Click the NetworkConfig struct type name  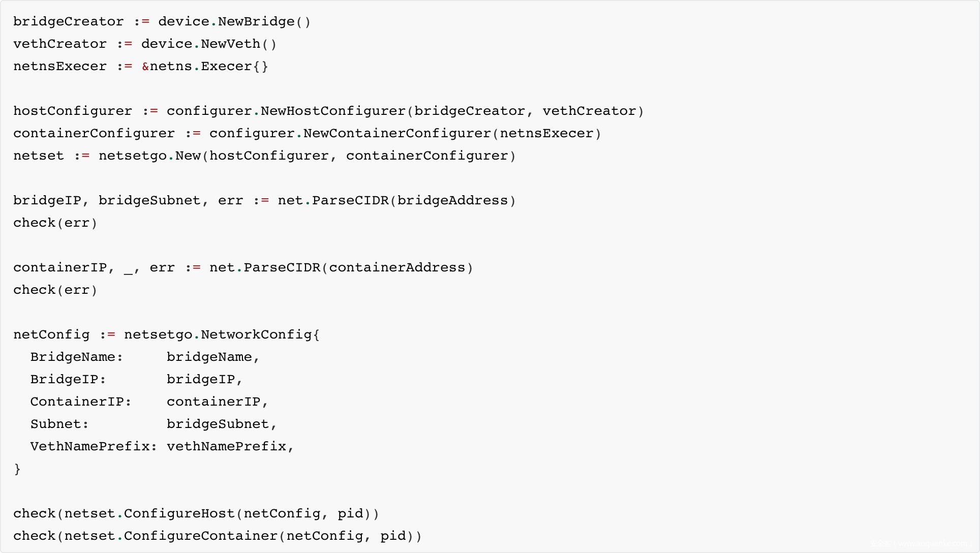[256, 335]
